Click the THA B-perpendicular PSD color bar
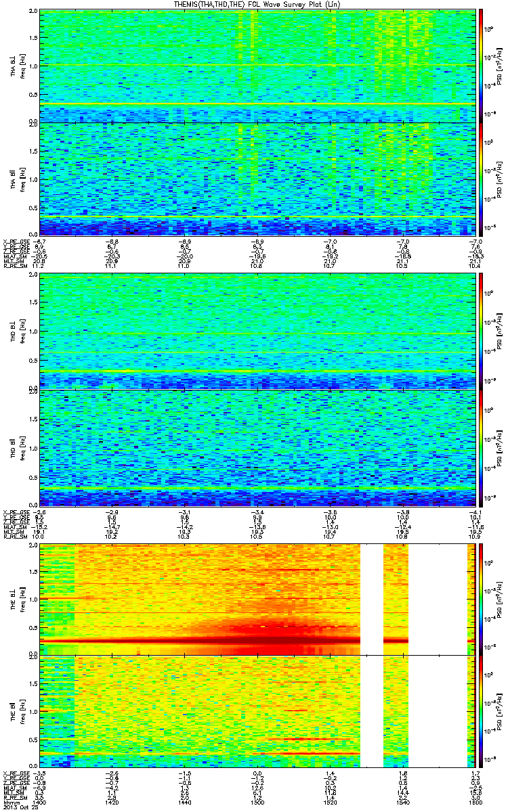Image resolution: width=508 pixels, height=812 pixels. pos(481,66)
